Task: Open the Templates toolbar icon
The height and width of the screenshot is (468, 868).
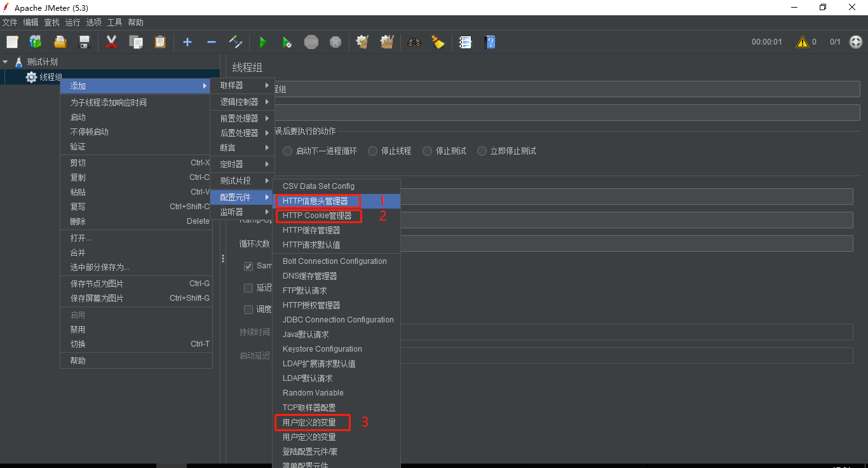Action: coord(36,42)
